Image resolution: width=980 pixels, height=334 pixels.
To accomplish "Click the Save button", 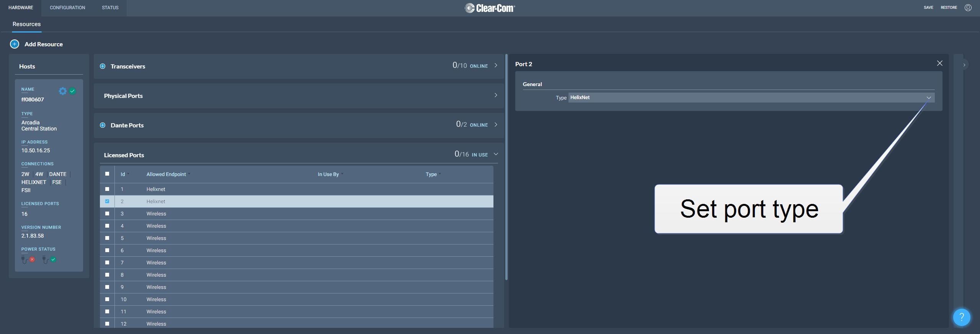I will click(928, 8).
